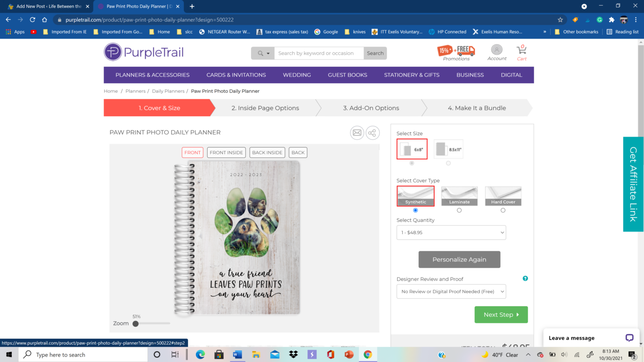This screenshot has height=362, width=644.
Task: Select the 6x8" size thumbnail
Action: point(412,149)
